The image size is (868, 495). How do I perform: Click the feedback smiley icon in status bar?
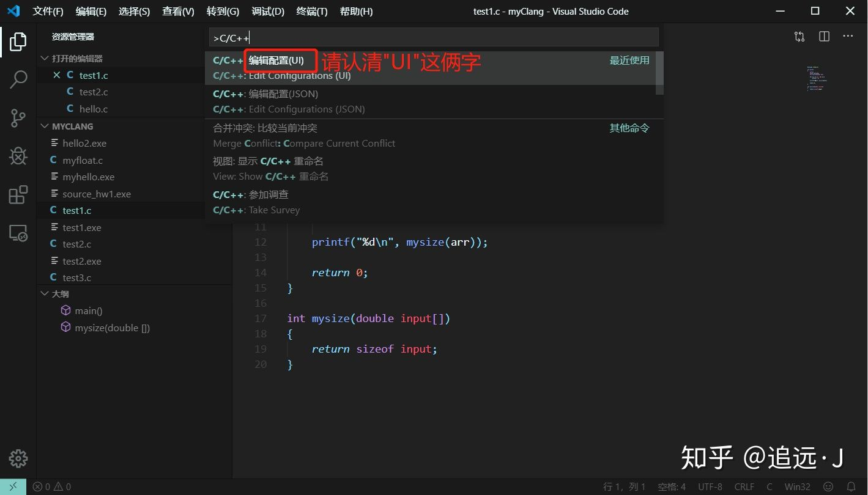(x=828, y=487)
